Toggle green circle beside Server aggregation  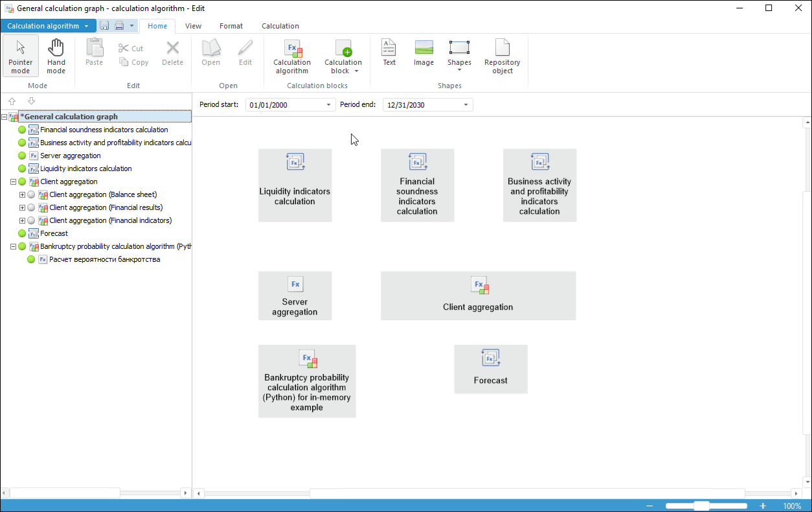(22, 156)
